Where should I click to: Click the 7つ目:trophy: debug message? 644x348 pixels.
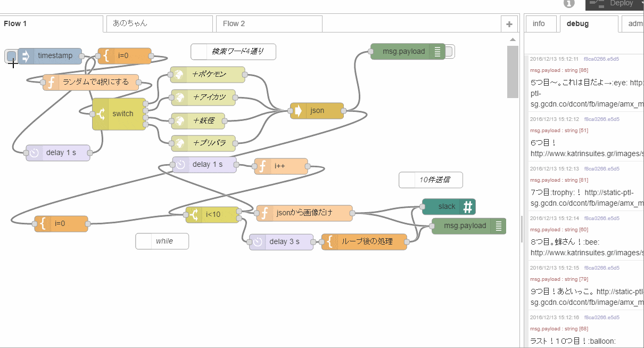pyautogui.click(x=585, y=185)
